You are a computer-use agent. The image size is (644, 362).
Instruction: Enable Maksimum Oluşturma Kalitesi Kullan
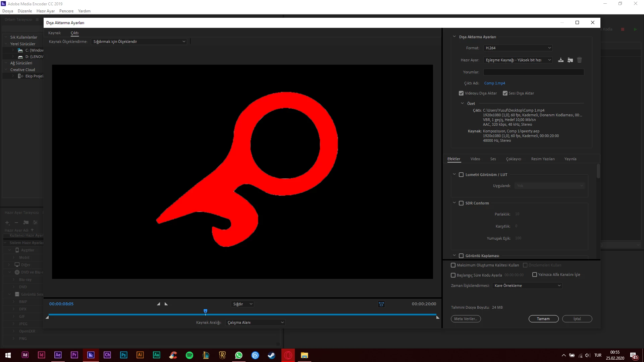pos(453,265)
